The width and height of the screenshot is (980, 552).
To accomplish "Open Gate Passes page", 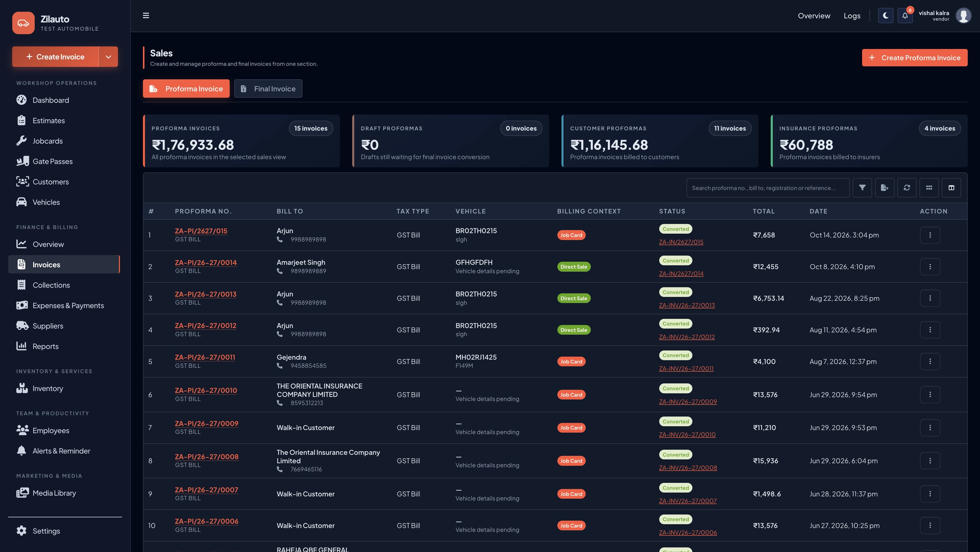I will pyautogui.click(x=64, y=161).
